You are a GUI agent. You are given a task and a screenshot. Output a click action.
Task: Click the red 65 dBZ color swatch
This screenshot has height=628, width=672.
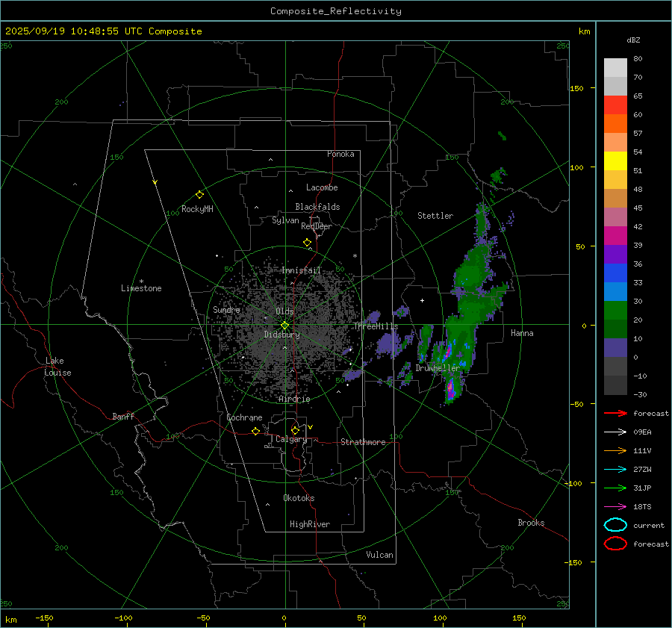[615, 105]
